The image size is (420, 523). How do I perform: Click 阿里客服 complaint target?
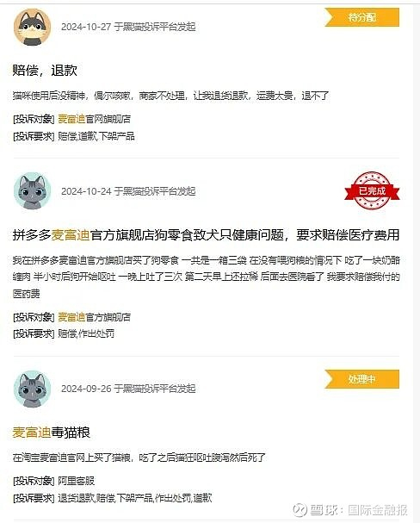click(77, 481)
